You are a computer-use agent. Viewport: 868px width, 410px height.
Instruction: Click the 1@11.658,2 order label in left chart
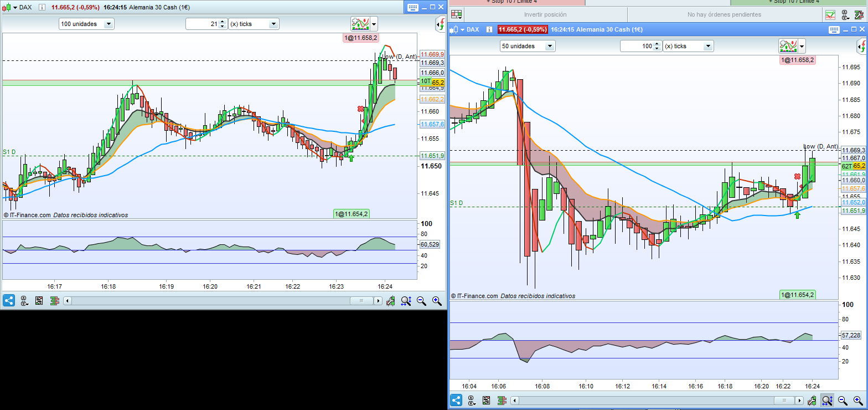360,38
